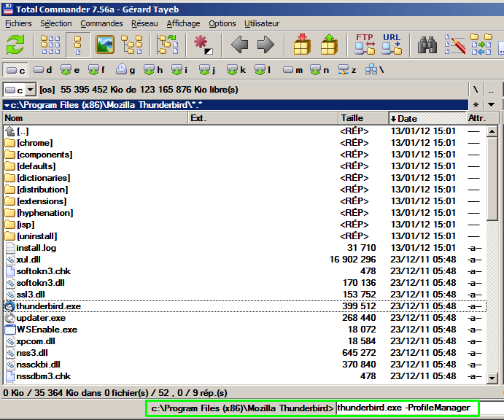Show directory tree icon
The height and width of the screenshot is (420, 504).
click(x=132, y=45)
